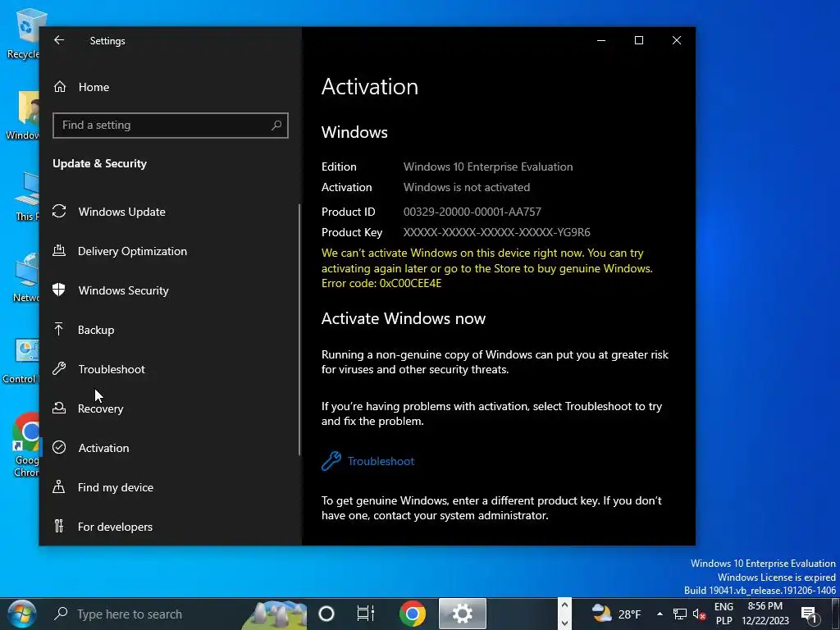Maximize the Settings window
Screen dimensions: 840x630
[x=638, y=40]
